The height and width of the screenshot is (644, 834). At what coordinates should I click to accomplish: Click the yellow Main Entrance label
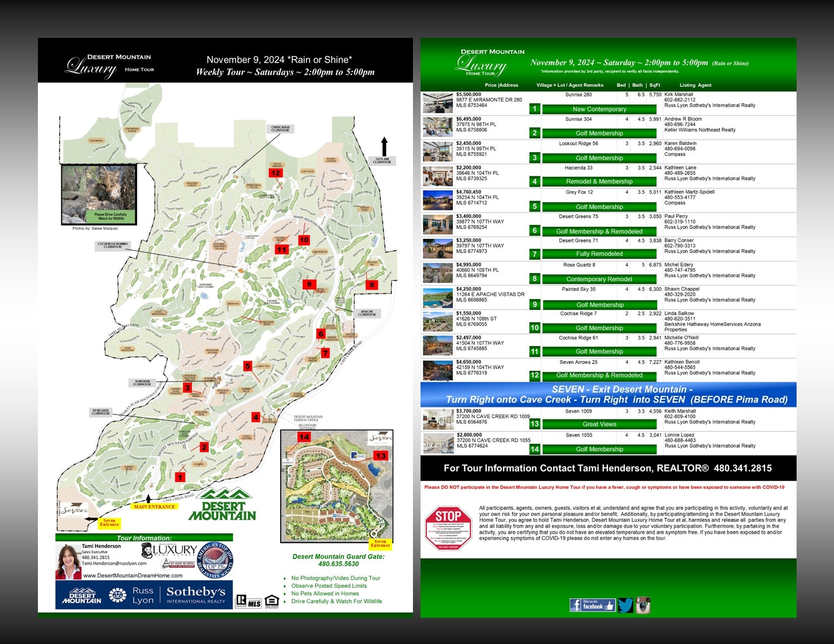point(154,507)
